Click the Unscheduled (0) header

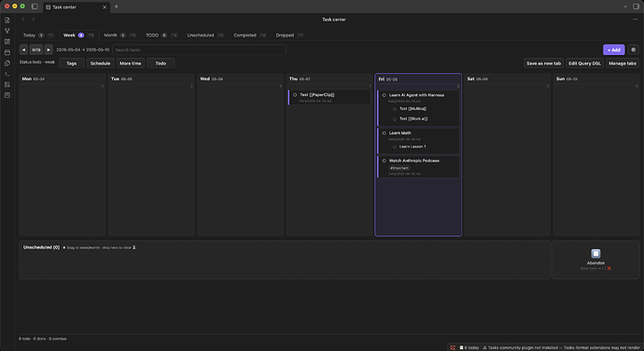click(x=41, y=247)
